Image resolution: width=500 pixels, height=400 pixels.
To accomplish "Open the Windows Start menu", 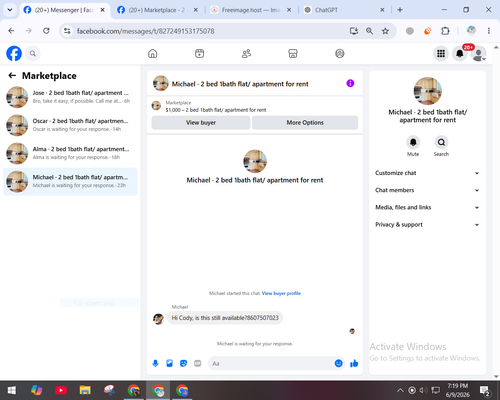I will 12,390.
